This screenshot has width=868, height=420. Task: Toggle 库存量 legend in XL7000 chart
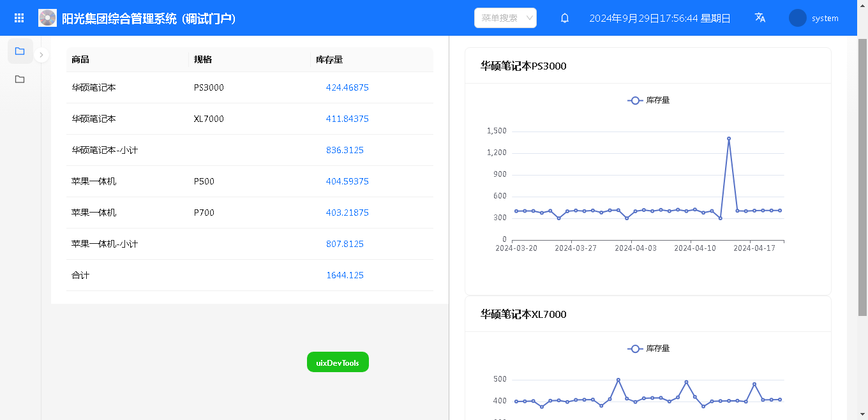[x=648, y=349]
